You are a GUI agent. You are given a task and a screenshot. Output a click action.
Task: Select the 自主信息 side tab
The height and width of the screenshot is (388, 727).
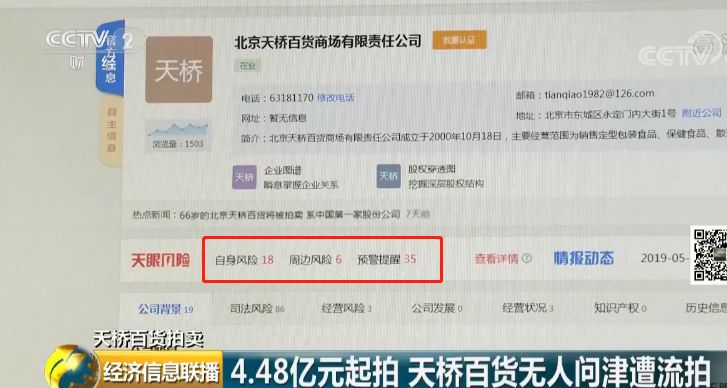coord(111,130)
